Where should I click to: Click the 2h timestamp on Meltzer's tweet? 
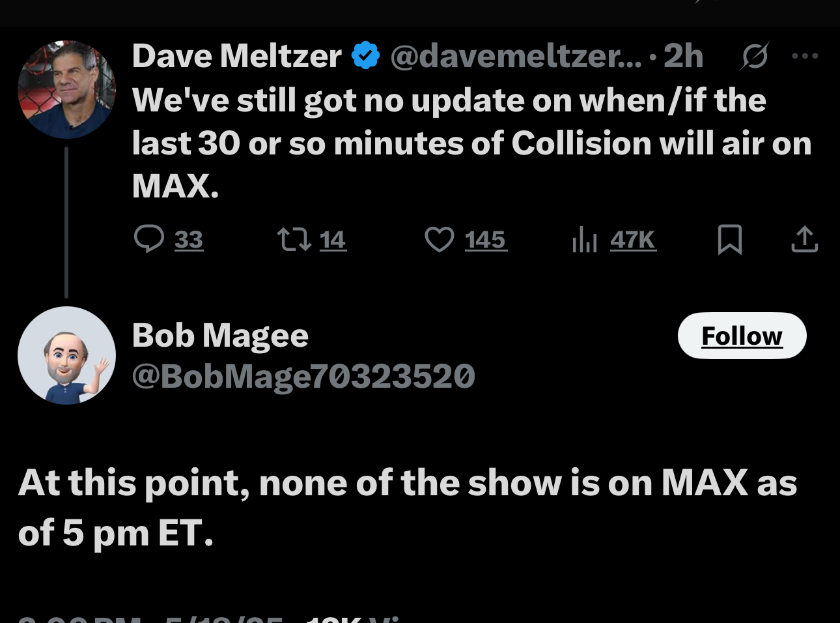point(683,56)
